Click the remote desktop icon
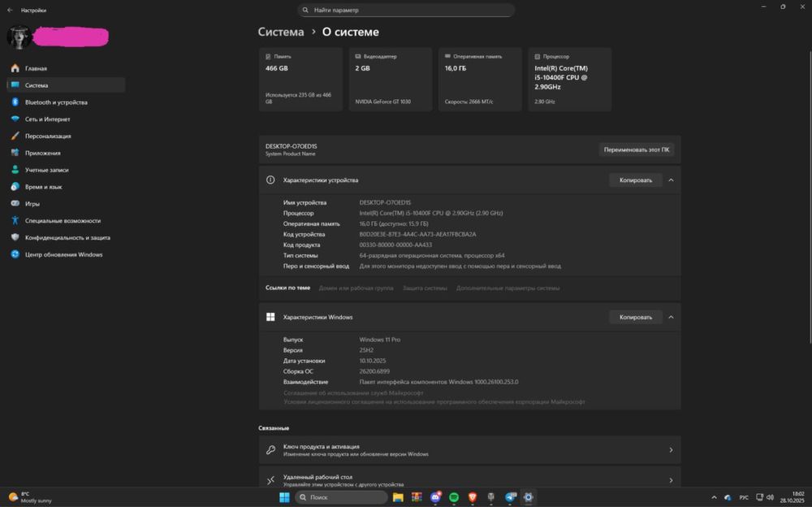This screenshot has height=507, width=812. [270, 480]
